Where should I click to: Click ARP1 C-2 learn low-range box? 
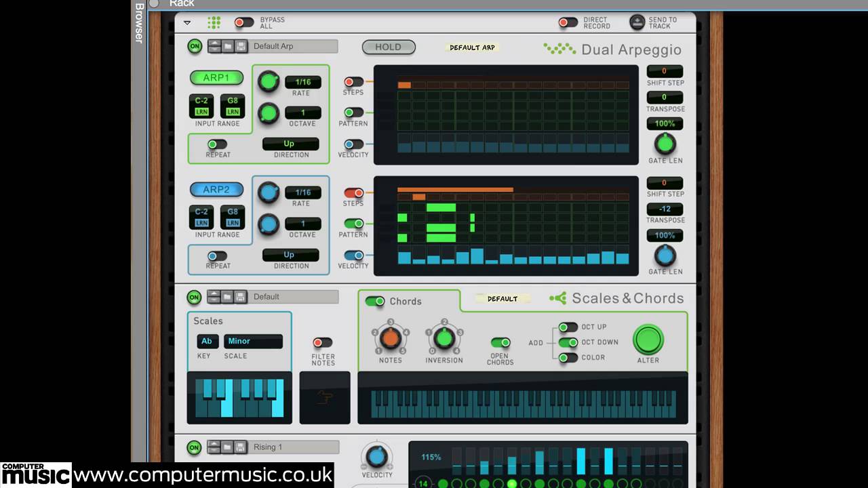click(x=201, y=106)
